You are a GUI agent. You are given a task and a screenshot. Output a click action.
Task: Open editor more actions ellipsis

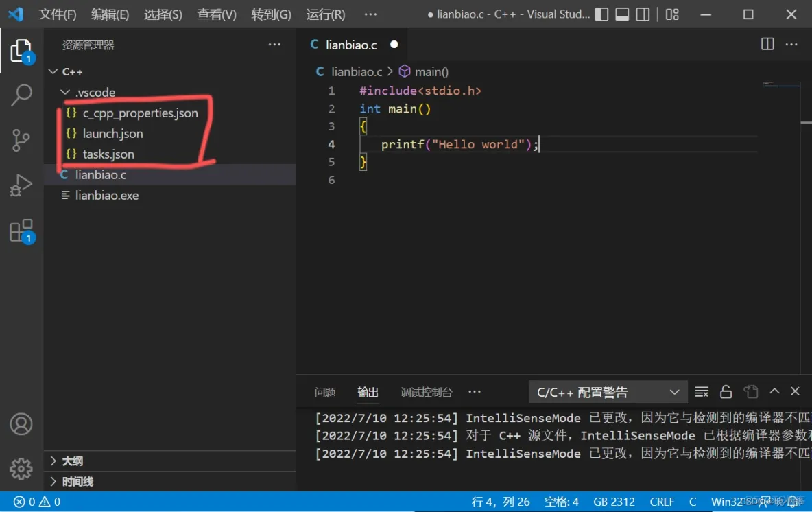(791, 44)
